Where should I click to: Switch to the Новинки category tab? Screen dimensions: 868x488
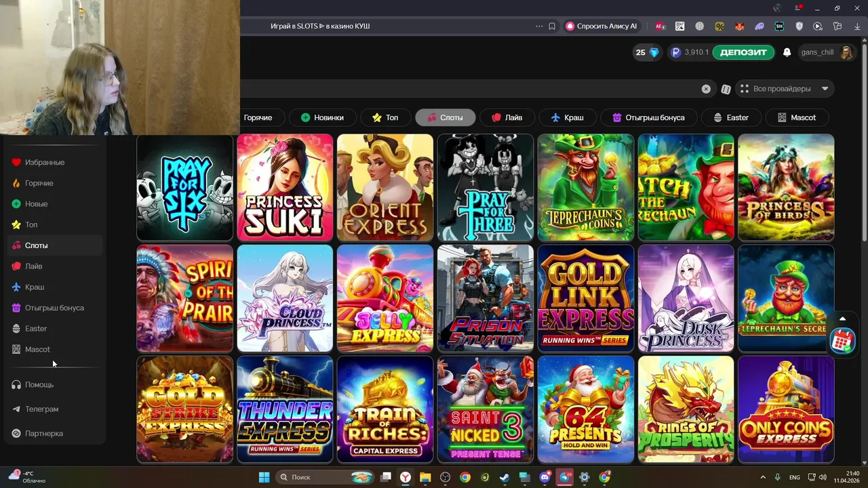322,117
